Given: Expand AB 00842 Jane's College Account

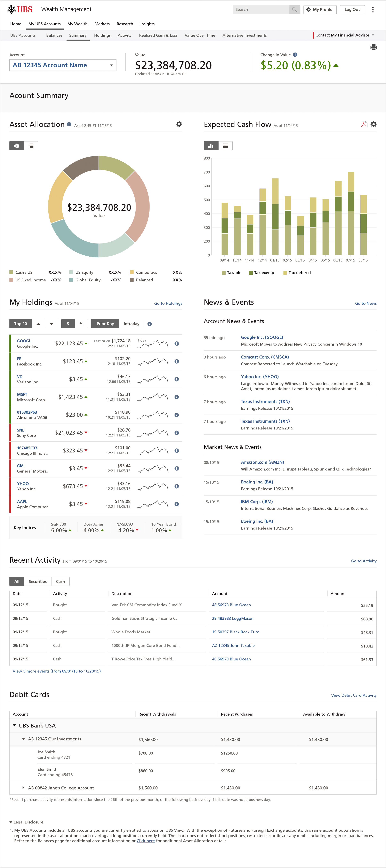Looking at the screenshot, I should pyautogui.click(x=23, y=788).
